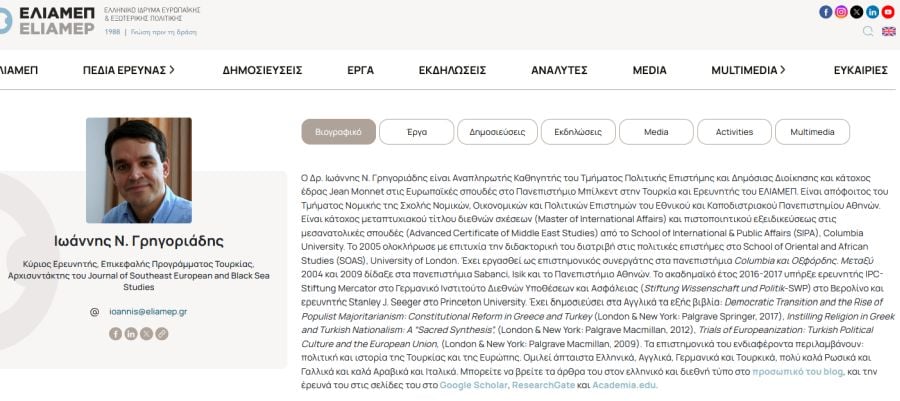Select the Multimedia profile tab
This screenshot has height=401, width=900.
[812, 132]
